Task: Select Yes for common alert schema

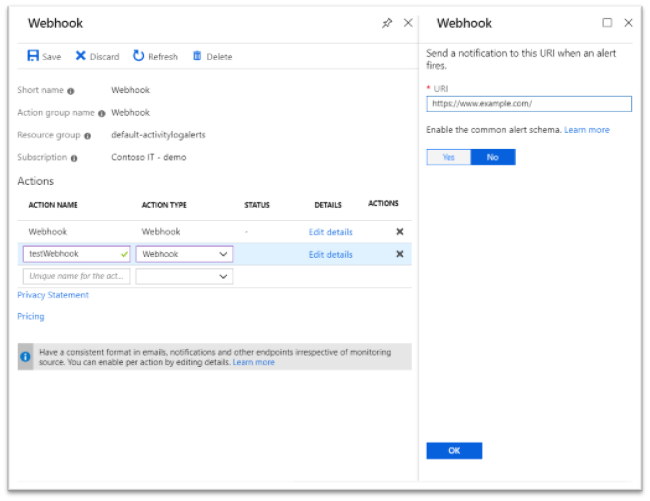Action: (448, 157)
